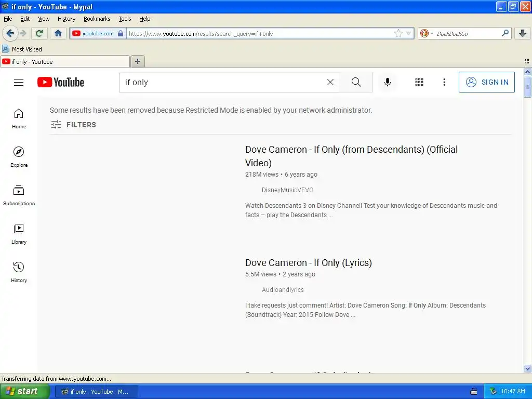
Task: Open the YouTube apps grid icon
Action: click(x=419, y=82)
